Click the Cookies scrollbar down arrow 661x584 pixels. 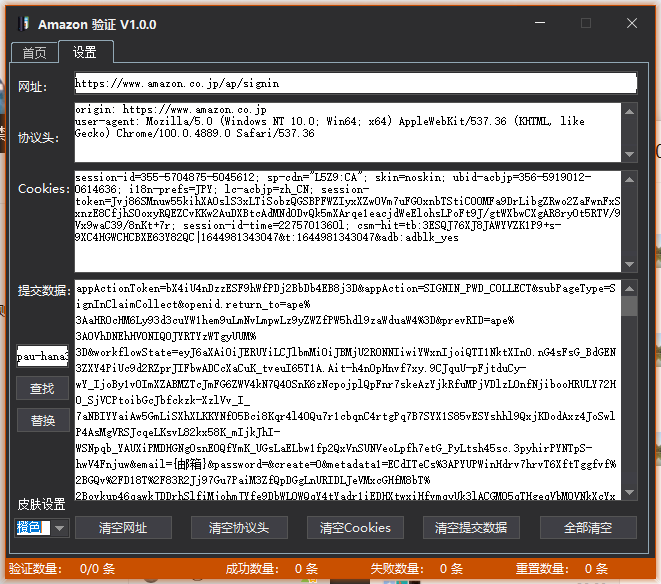pos(629,264)
